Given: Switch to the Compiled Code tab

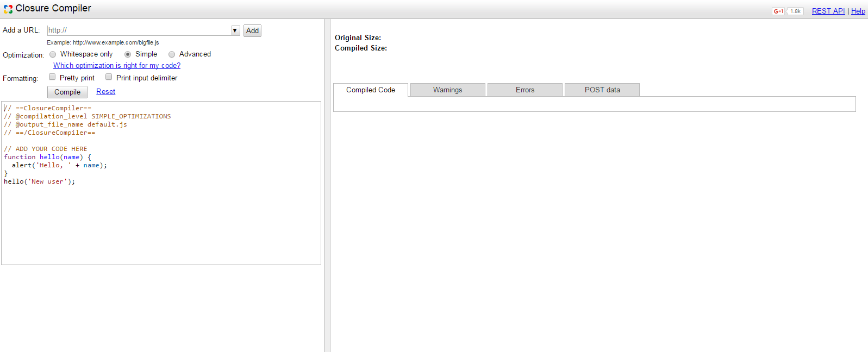Looking at the screenshot, I should (371, 90).
